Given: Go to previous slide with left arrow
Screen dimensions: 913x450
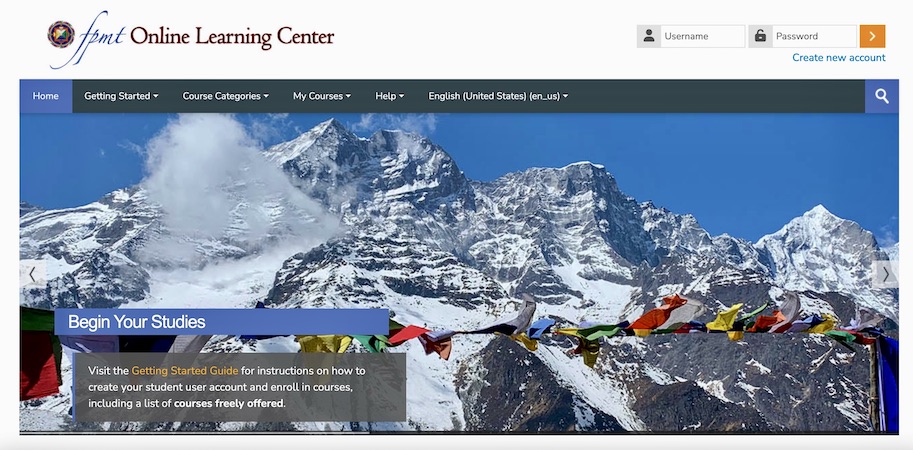Looking at the screenshot, I should (x=32, y=274).
